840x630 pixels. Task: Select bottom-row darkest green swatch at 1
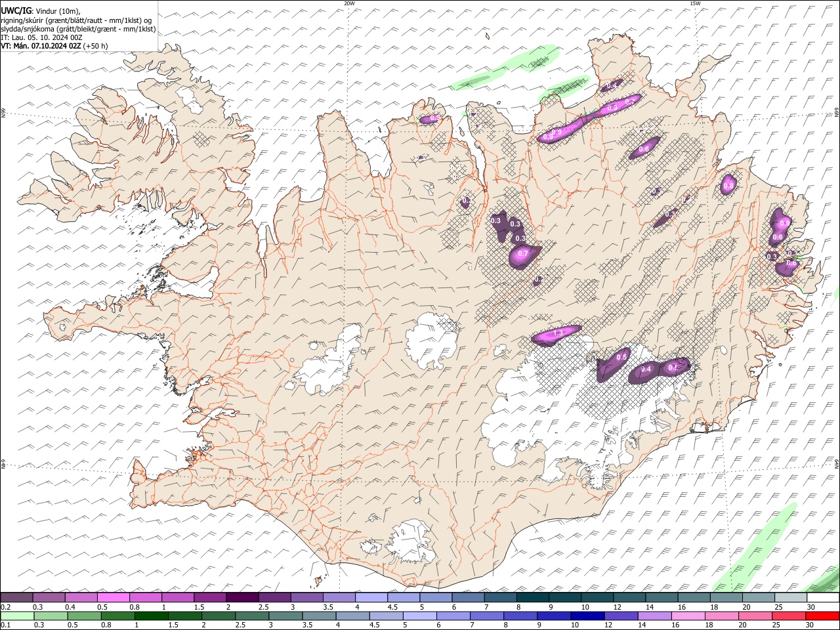[x=151, y=616]
